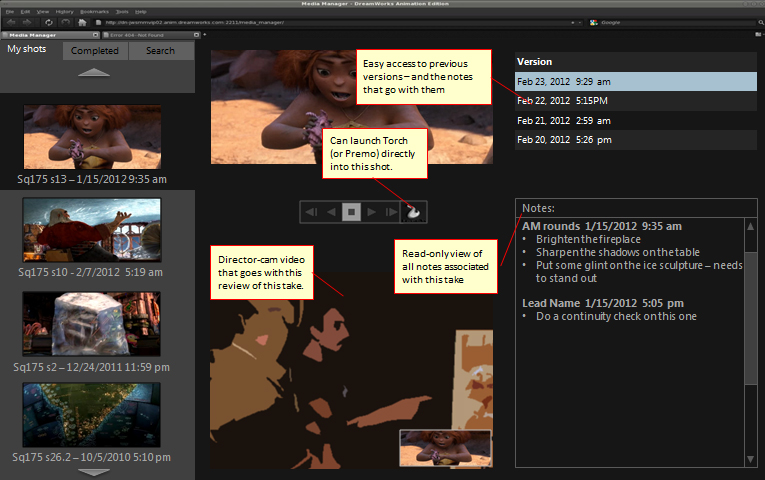Image resolution: width=765 pixels, height=480 pixels.
Task: Select version Feb 20, 2012 5:26 pm
Action: (636, 140)
